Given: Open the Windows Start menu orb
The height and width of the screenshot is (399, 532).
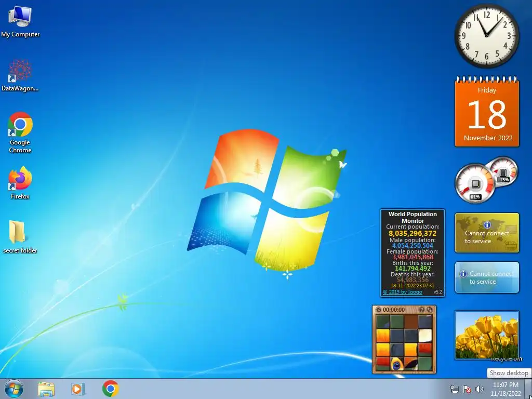Looking at the screenshot, I should (14, 389).
